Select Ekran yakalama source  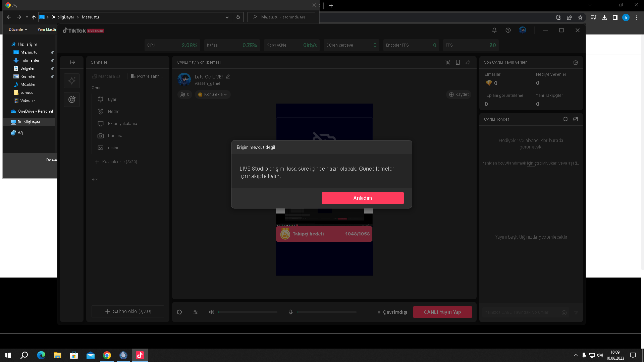click(x=122, y=124)
